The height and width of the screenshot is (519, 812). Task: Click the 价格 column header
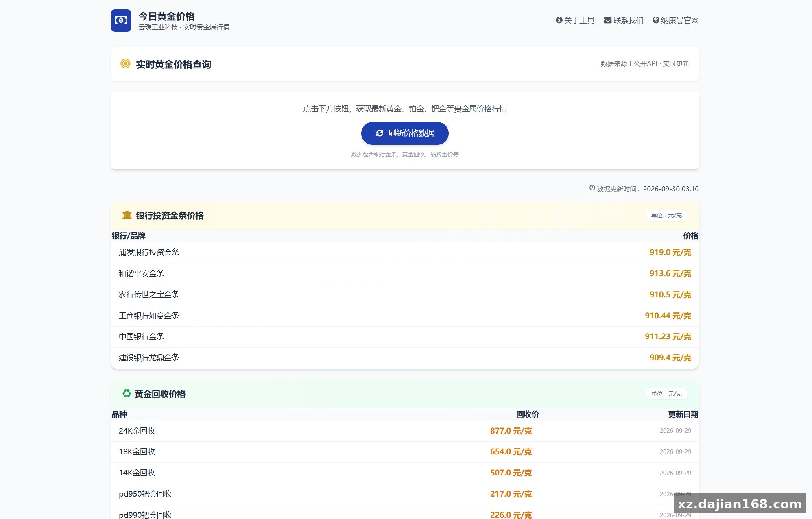point(691,236)
